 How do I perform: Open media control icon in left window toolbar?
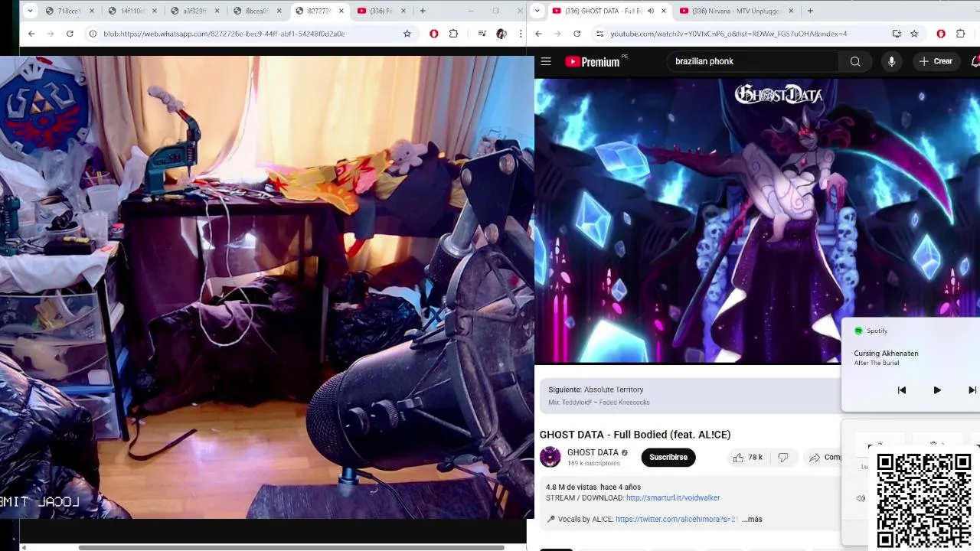[482, 34]
